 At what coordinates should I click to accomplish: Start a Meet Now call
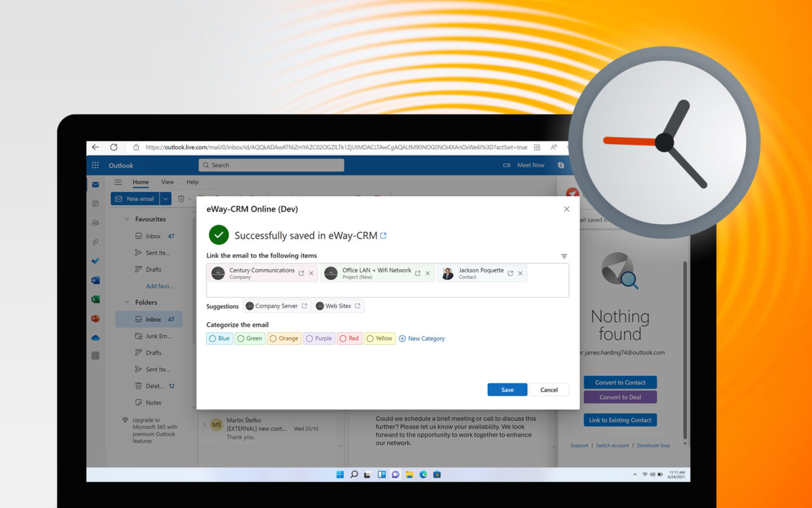tap(524, 165)
